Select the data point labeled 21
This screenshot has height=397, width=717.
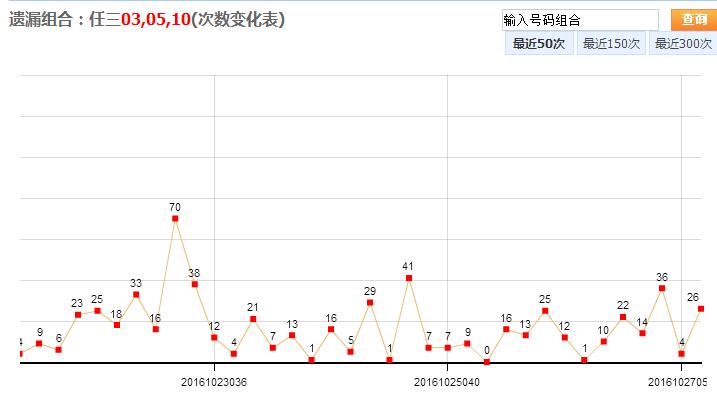[253, 319]
